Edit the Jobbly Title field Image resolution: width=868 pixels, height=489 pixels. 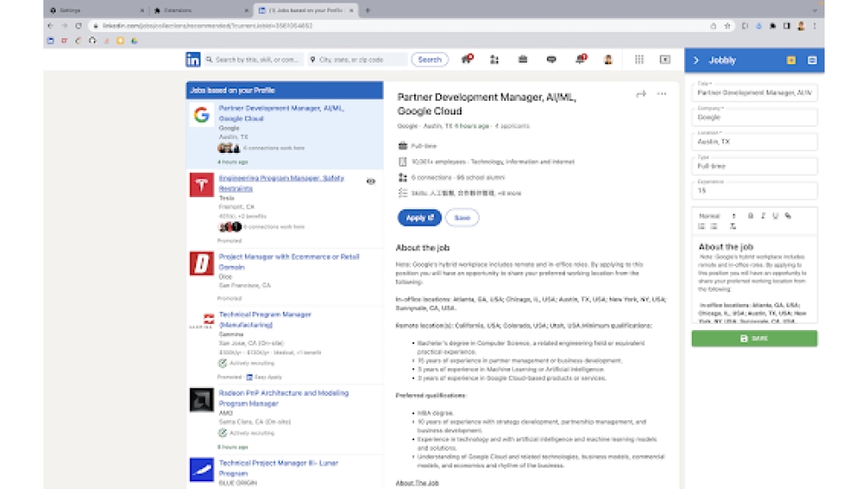(754, 92)
